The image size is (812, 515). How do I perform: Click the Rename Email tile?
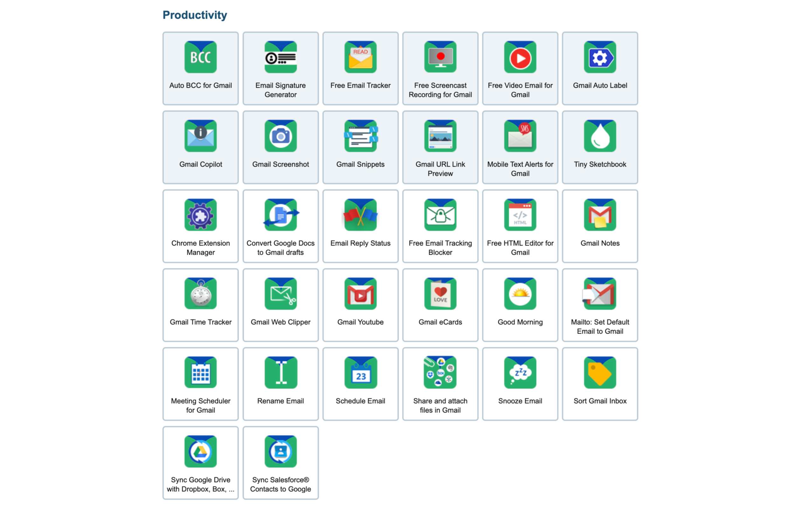(x=280, y=384)
